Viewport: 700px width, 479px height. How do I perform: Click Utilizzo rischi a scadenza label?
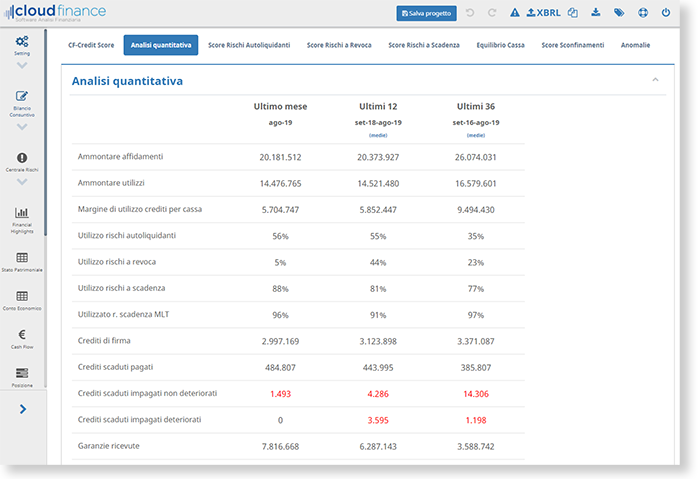121,288
